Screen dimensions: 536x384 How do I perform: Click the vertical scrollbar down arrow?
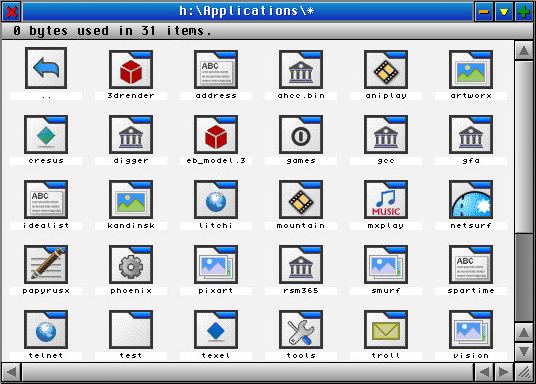524,351
